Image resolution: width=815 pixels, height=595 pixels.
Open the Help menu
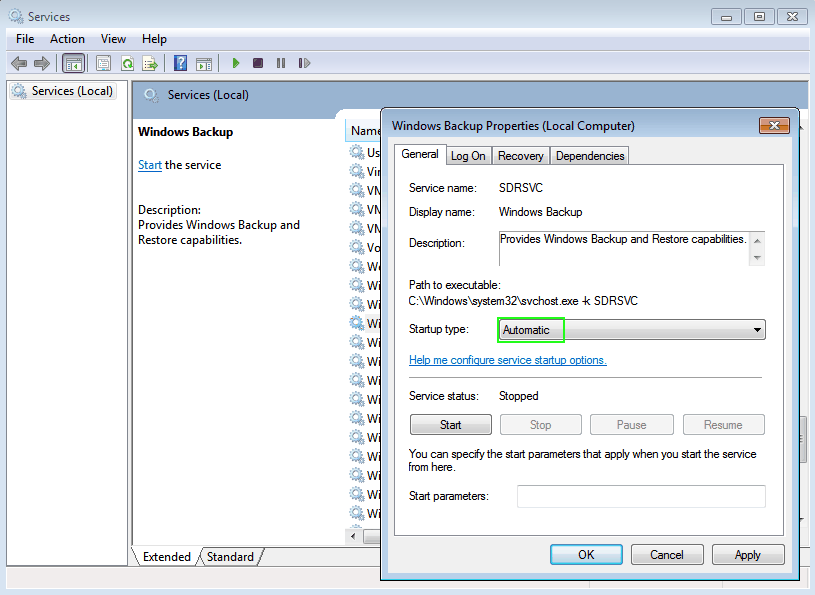[x=154, y=39]
